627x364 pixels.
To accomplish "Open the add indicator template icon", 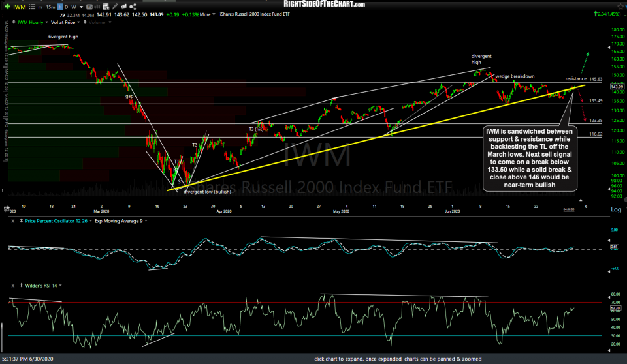I will [106, 7].
